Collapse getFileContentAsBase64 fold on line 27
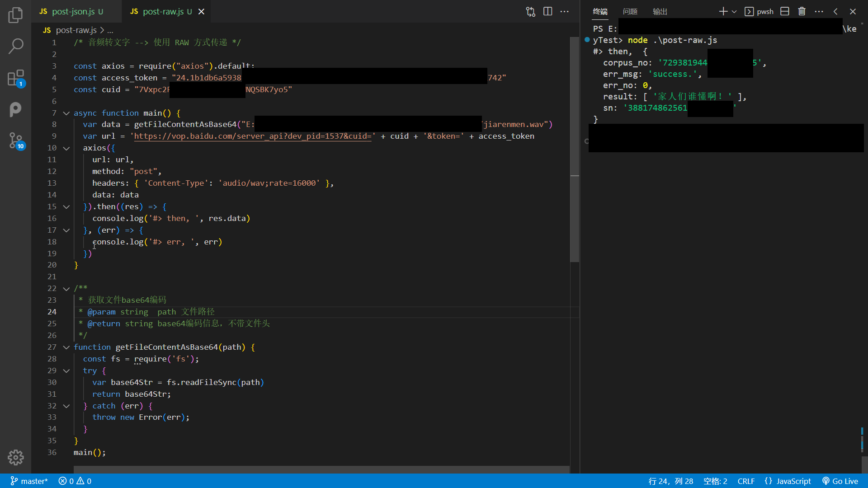This screenshot has width=868, height=488. (66, 347)
